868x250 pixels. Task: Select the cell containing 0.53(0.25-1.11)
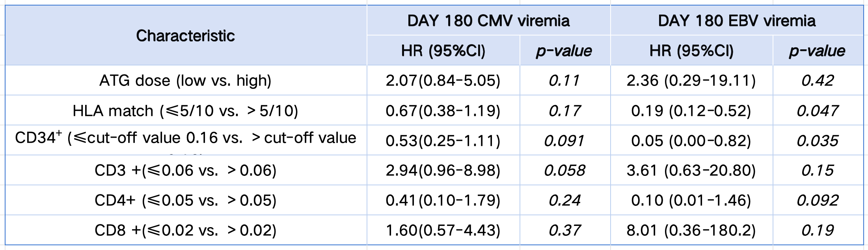click(443, 141)
